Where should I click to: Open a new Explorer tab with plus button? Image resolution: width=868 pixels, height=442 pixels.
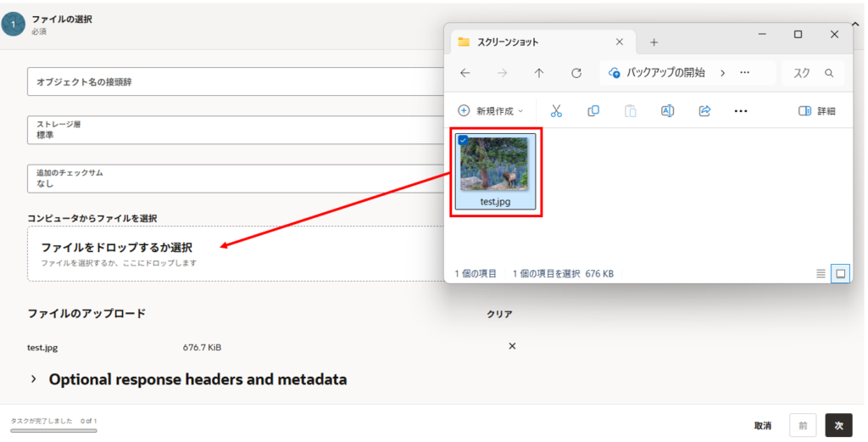click(x=654, y=42)
